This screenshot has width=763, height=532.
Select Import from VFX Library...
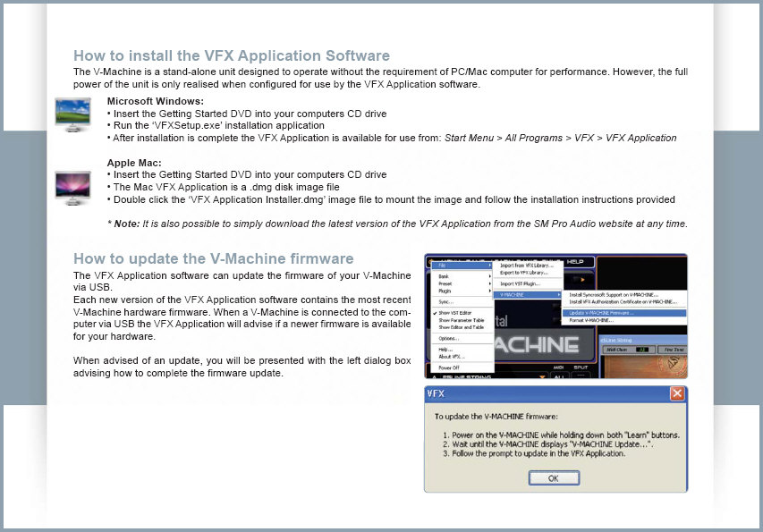click(528, 266)
